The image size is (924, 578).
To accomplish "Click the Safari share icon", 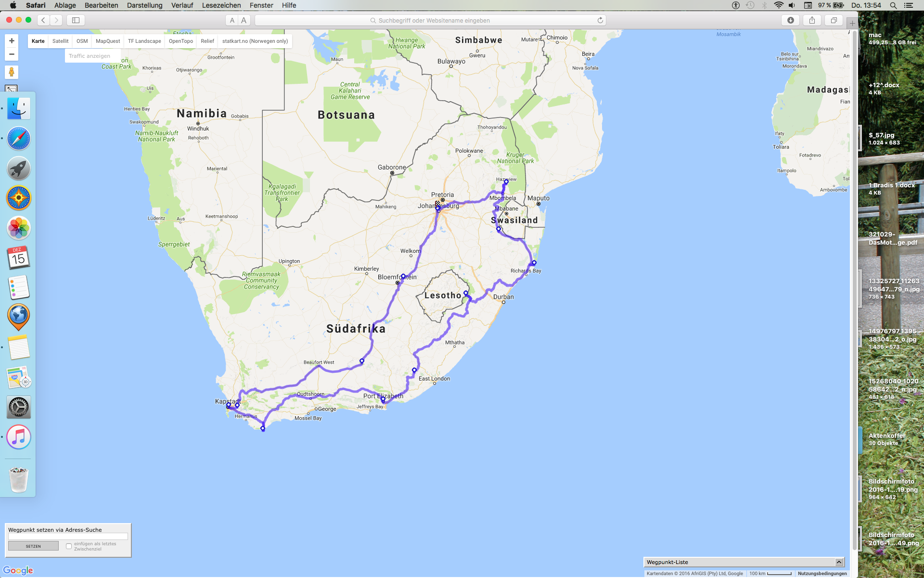I will click(x=812, y=20).
